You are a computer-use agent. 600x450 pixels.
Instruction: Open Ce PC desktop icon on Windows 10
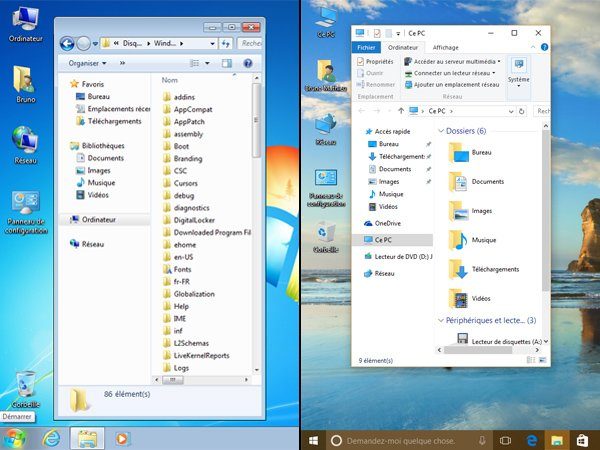326,22
